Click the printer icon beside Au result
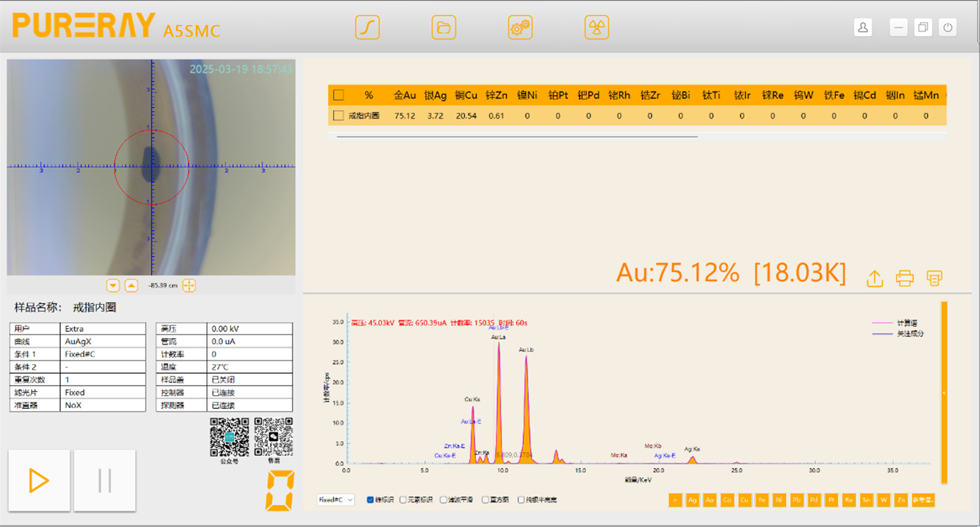Viewport: 980px width, 527px height. pyautogui.click(x=905, y=278)
